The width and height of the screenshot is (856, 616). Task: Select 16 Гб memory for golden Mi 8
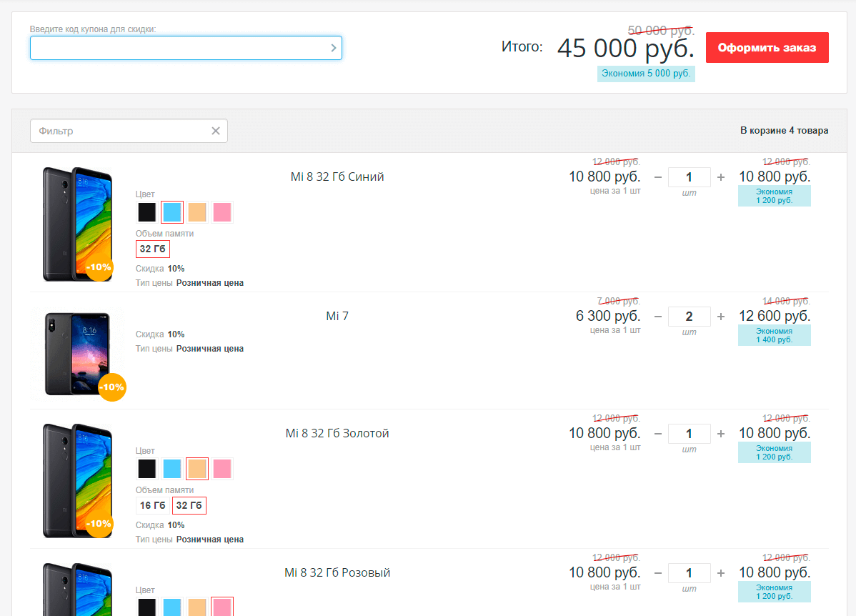[x=153, y=506]
